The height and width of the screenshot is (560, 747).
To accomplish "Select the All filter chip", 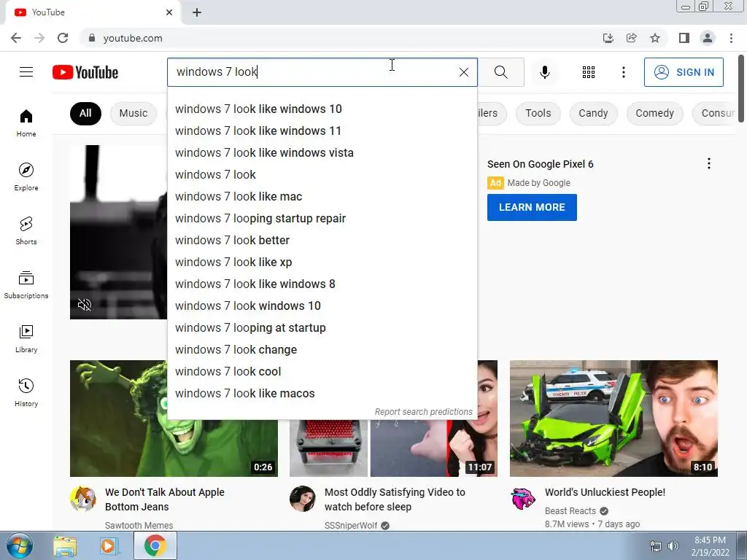I will click(85, 113).
